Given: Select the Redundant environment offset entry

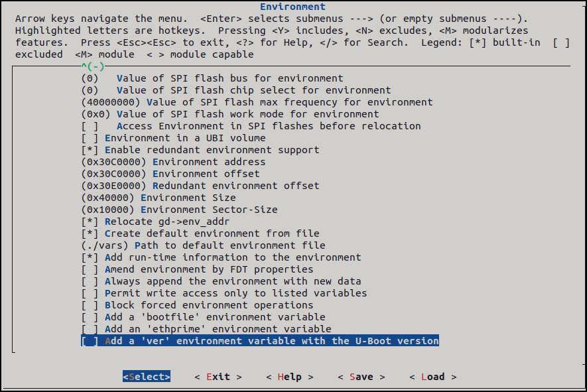Looking at the screenshot, I should 200,186.
